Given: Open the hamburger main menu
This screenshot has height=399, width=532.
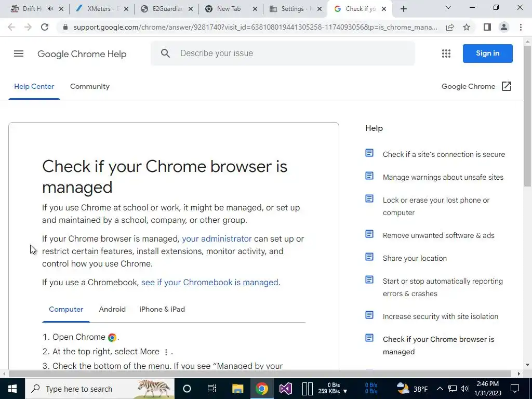Looking at the screenshot, I should pyautogui.click(x=19, y=54).
